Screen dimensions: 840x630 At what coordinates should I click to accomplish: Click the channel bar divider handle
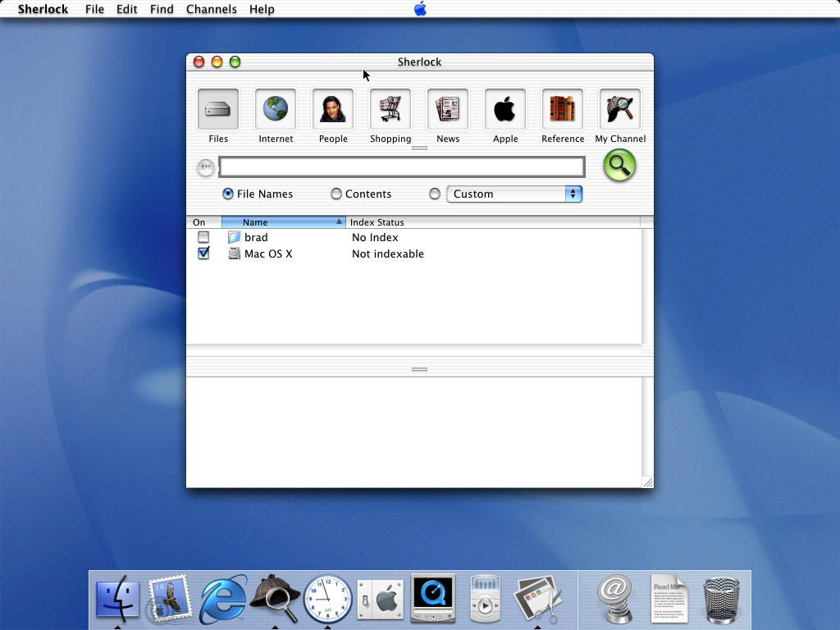tap(419, 148)
